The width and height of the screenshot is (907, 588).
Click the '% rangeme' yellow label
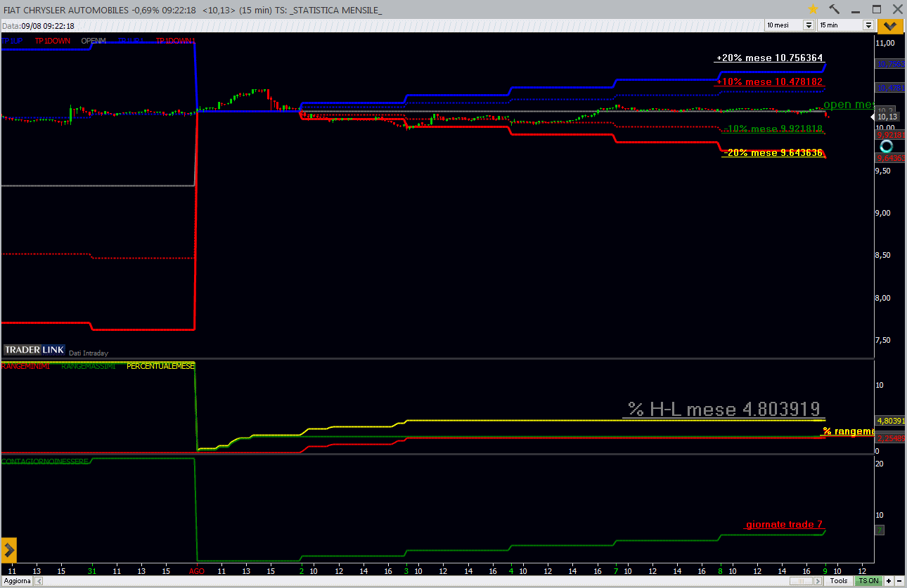[x=848, y=431]
